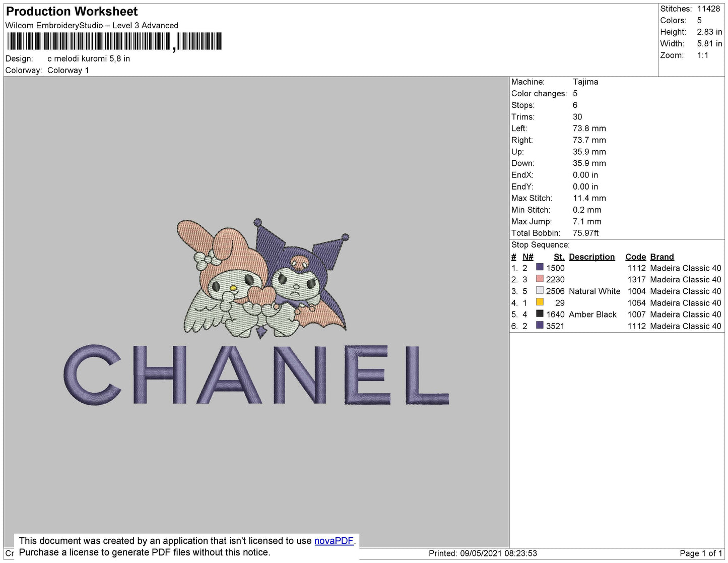Click thread code 1004
This screenshot has width=728, height=563.
637,291
